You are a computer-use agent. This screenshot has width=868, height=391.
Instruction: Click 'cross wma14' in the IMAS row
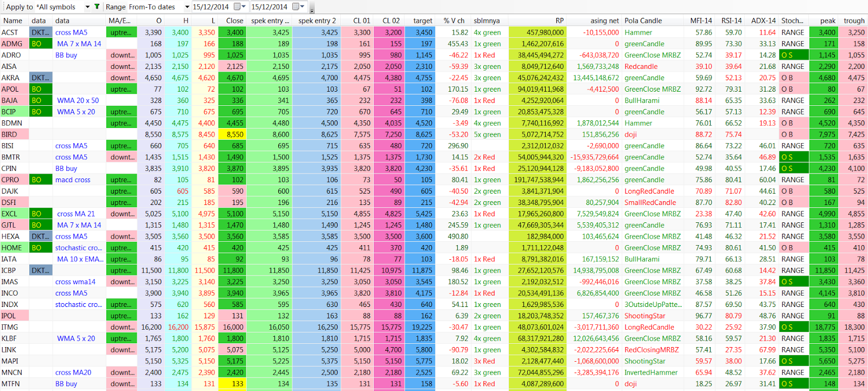point(75,282)
